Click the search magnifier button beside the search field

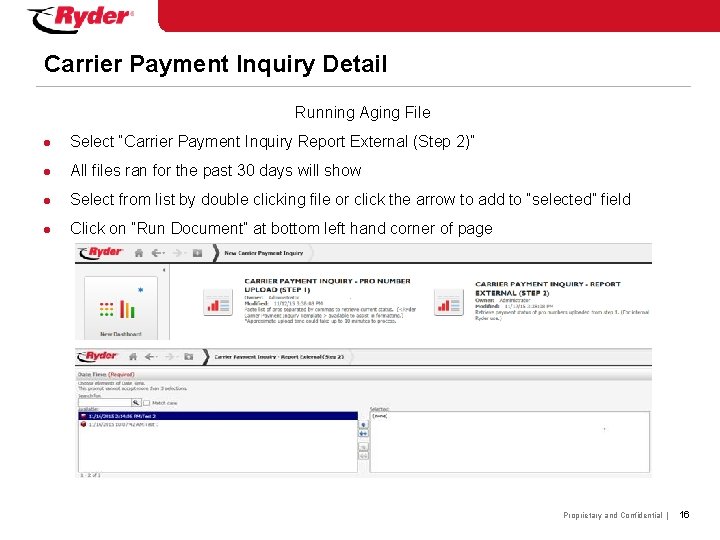click(136, 403)
